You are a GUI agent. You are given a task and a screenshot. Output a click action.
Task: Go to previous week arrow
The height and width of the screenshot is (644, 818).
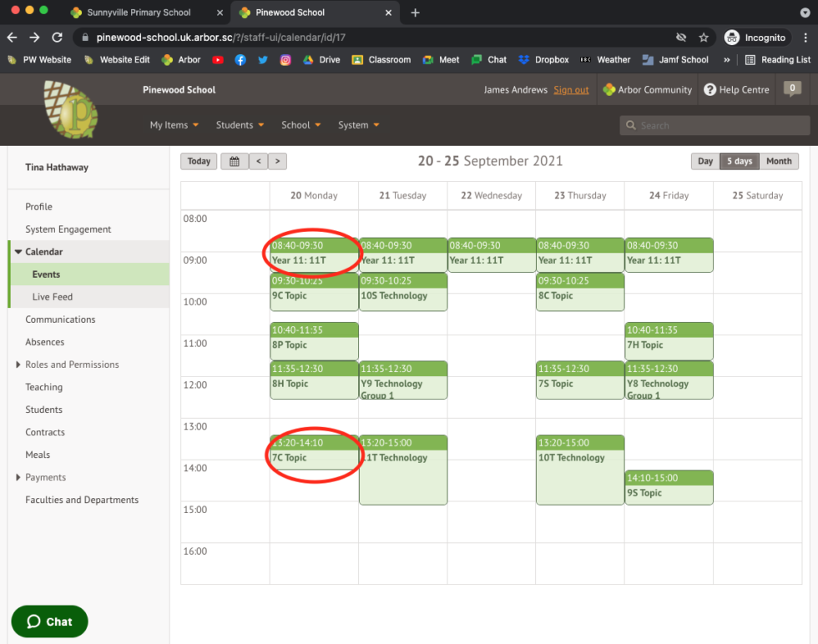(258, 161)
